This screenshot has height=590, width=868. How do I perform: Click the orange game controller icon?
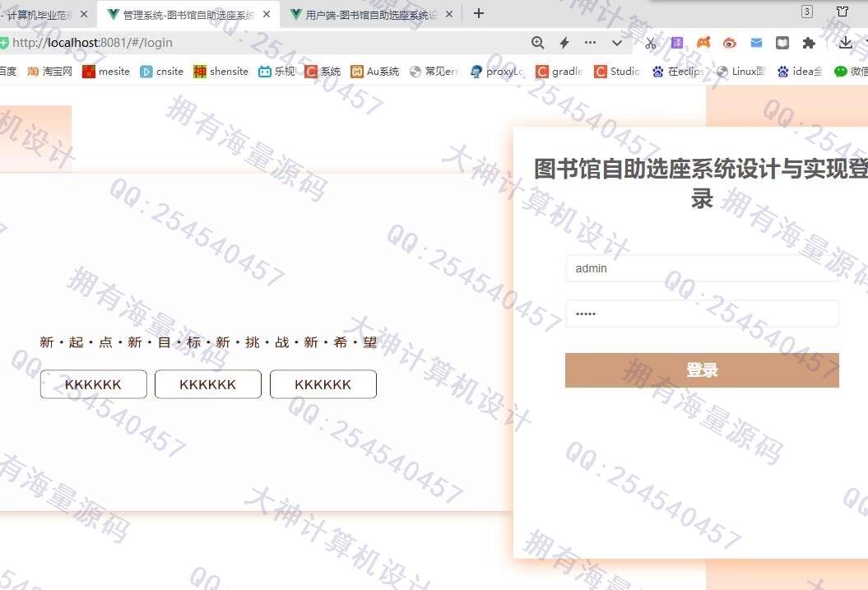(x=703, y=43)
